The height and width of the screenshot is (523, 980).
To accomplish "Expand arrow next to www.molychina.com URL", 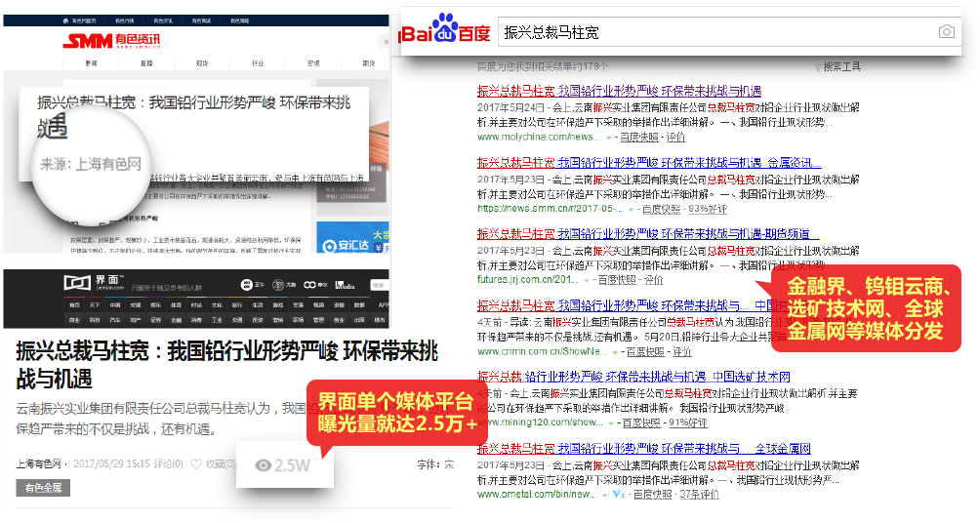I will 608,139.
